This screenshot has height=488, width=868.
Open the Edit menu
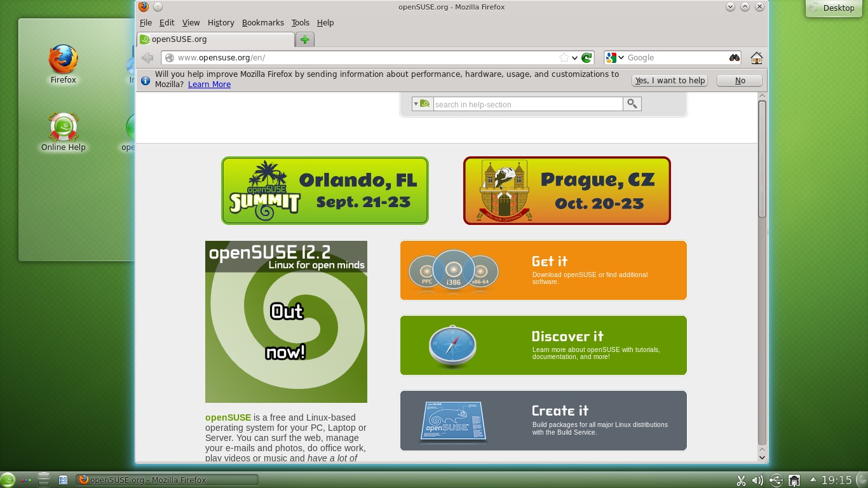coord(166,22)
